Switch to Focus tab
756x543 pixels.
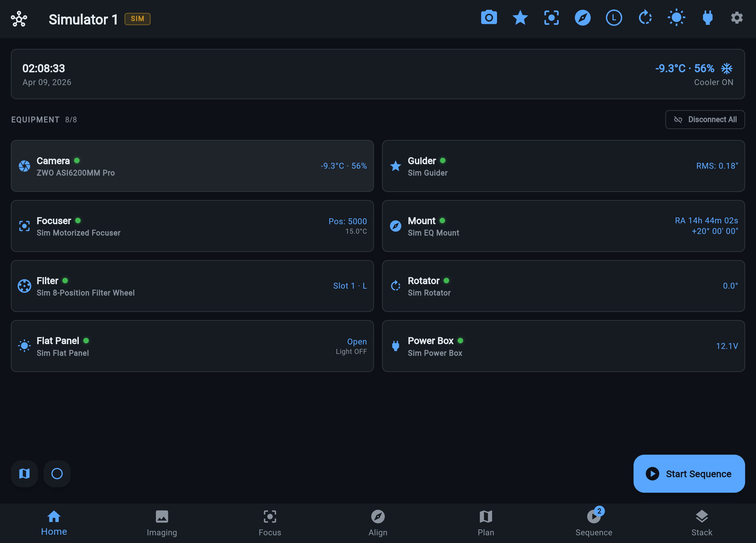click(x=270, y=523)
